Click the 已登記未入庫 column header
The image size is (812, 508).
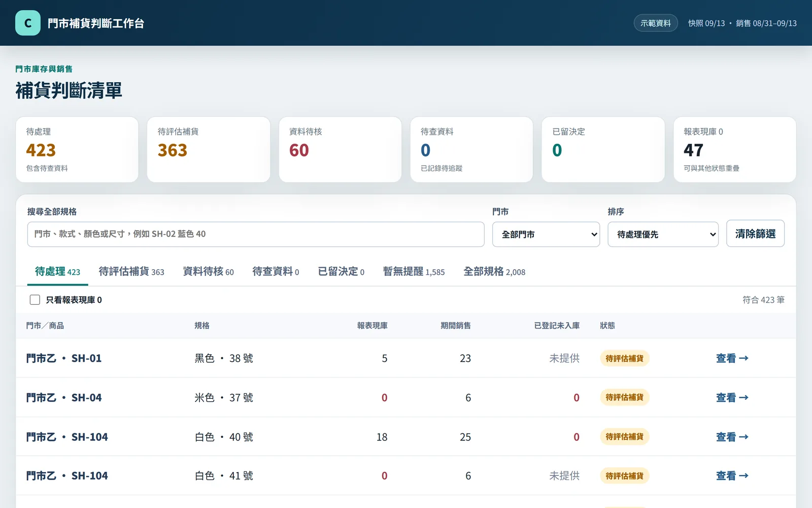557,326
